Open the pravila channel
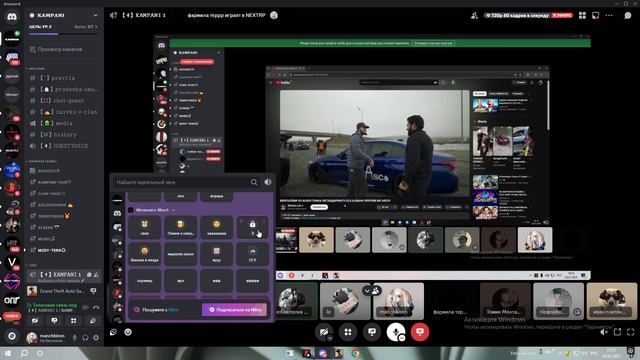The width and height of the screenshot is (640, 360). (63, 78)
